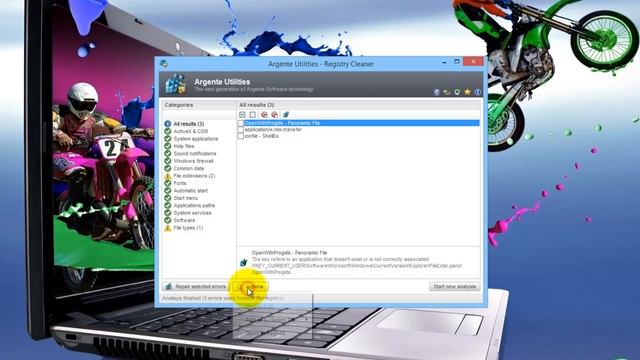
Task: Tick the icofile - ShellEx checkbox
Action: click(x=240, y=136)
